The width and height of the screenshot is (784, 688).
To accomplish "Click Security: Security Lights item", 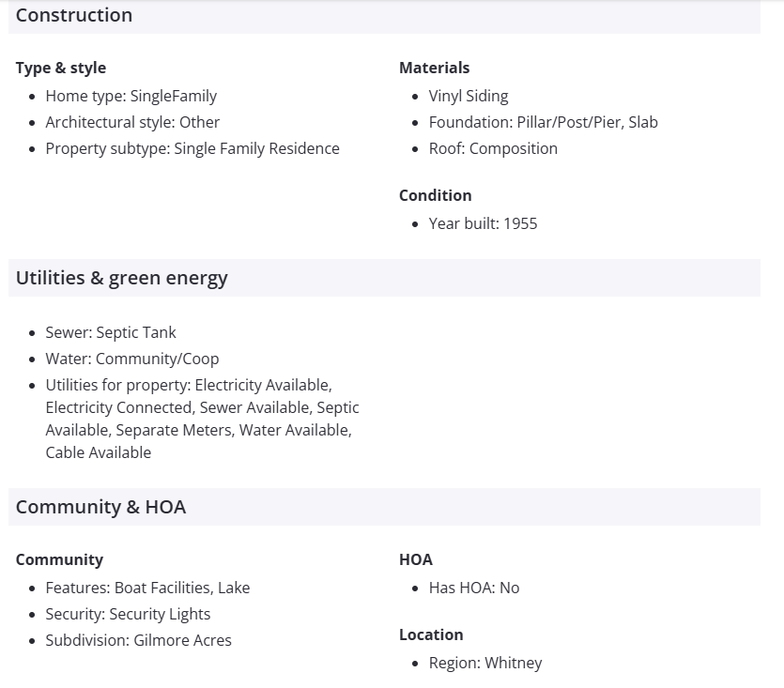I will pyautogui.click(x=128, y=614).
